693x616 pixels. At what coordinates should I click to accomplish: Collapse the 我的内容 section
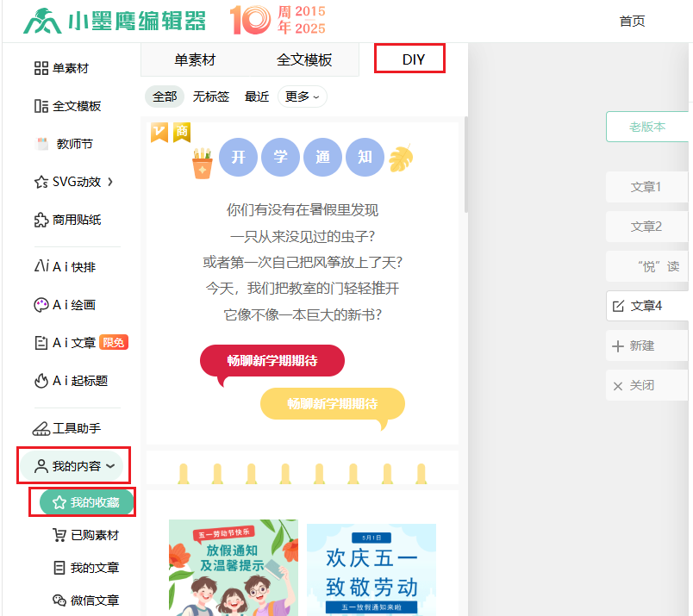pyautogui.click(x=109, y=466)
